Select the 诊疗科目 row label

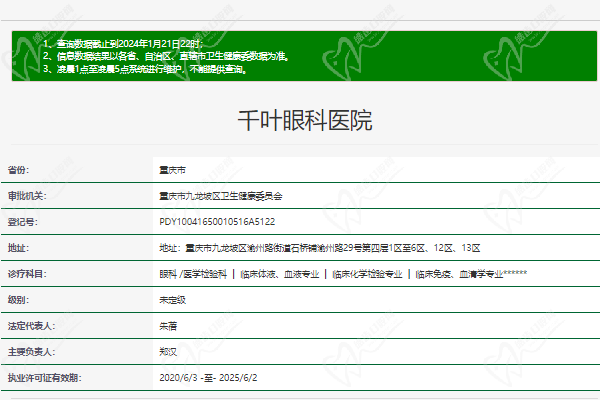[x=27, y=274]
